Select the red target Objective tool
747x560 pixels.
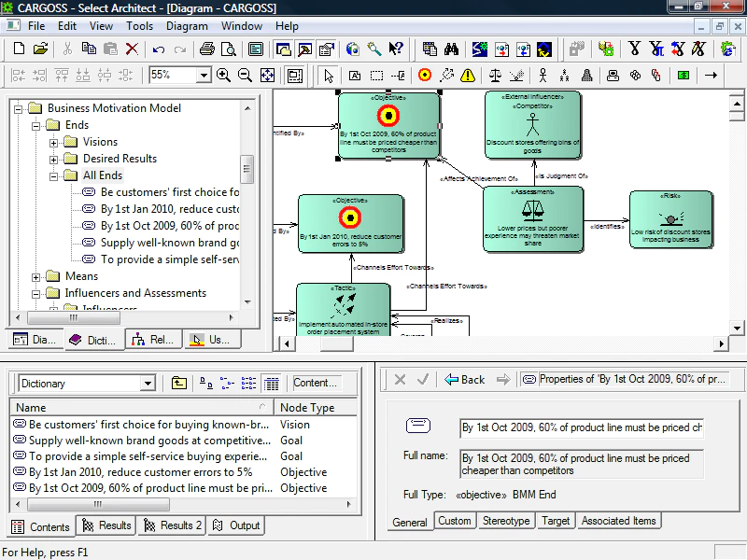(425, 76)
